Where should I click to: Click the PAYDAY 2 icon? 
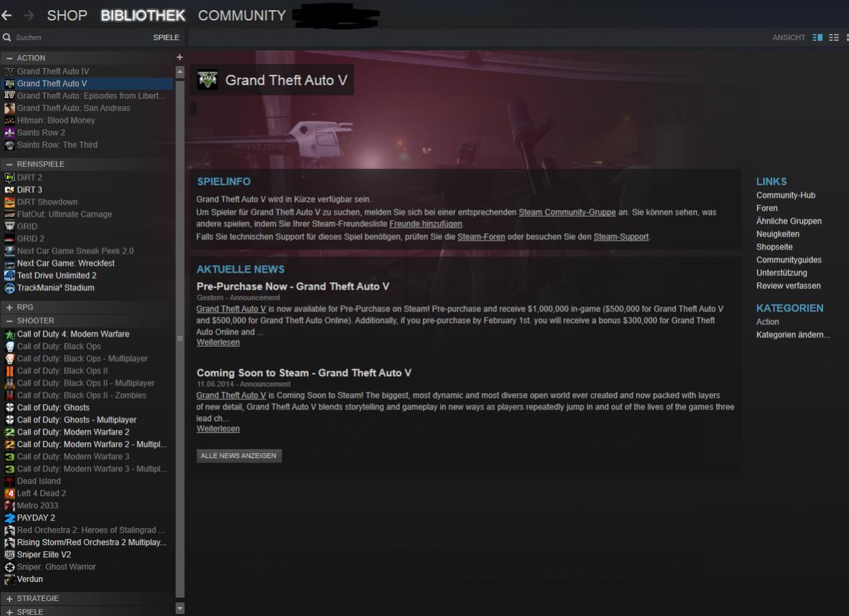point(10,519)
